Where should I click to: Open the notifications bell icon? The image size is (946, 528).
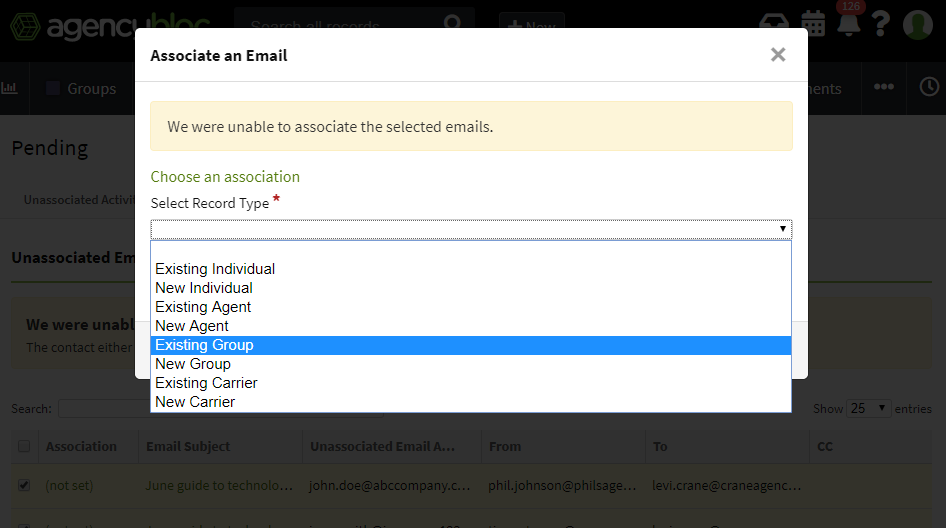pos(848,24)
